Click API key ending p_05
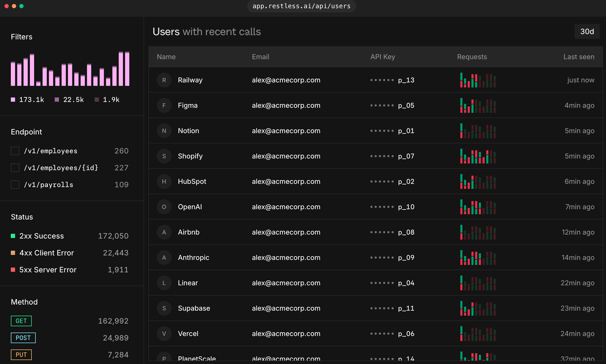Image resolution: width=606 pixels, height=364 pixels. pos(392,106)
